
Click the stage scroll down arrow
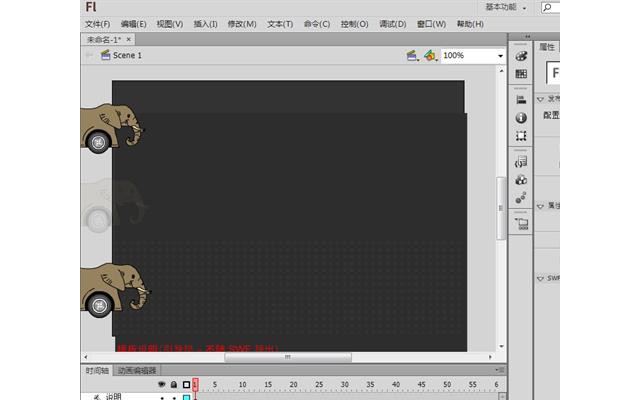(501, 347)
